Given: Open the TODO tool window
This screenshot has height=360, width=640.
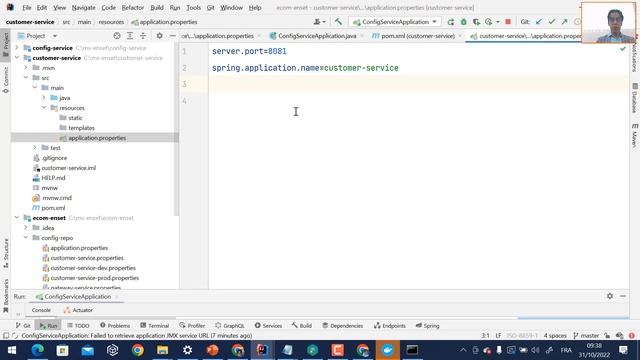Looking at the screenshot, I should [78, 326].
